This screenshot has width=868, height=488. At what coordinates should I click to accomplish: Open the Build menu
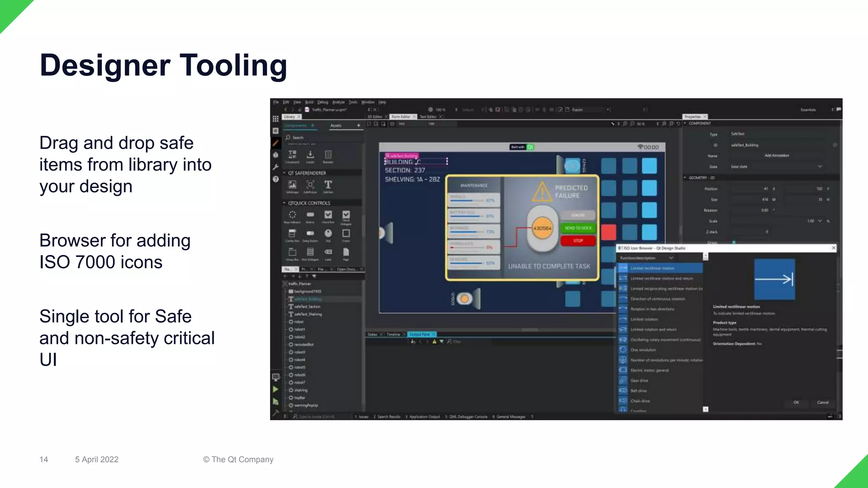[309, 102]
